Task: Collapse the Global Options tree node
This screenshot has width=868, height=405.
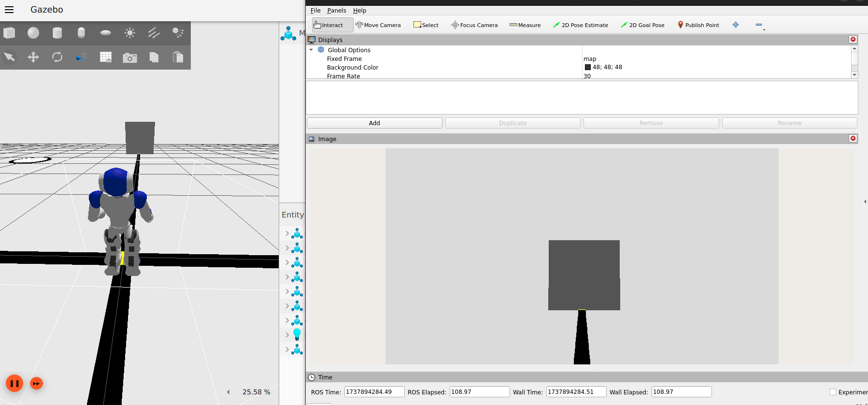Action: (x=311, y=50)
